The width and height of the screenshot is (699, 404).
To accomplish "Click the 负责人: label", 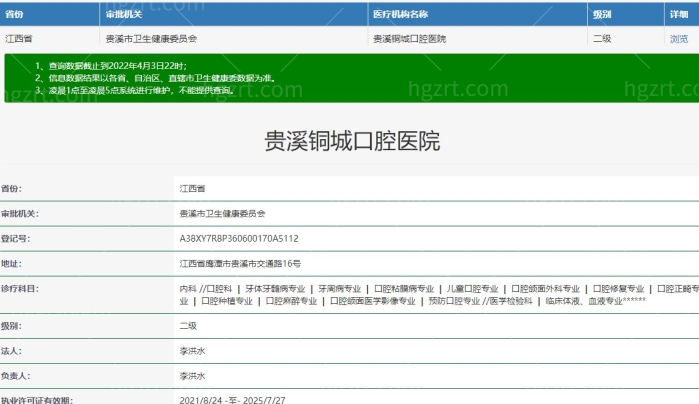I will (16, 376).
